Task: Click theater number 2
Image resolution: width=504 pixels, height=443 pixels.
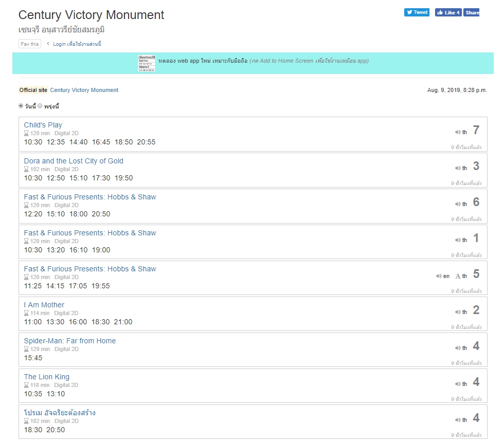Action: (476, 310)
